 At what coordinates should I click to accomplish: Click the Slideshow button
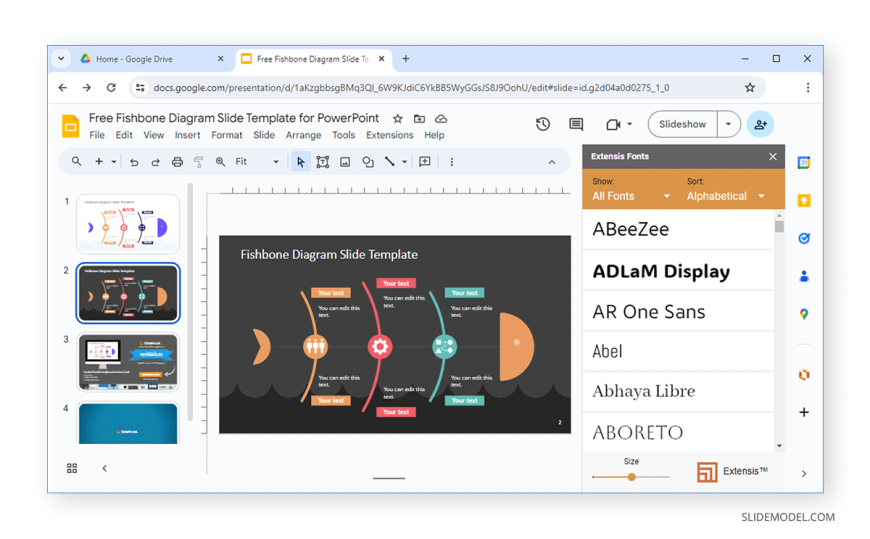tap(682, 124)
